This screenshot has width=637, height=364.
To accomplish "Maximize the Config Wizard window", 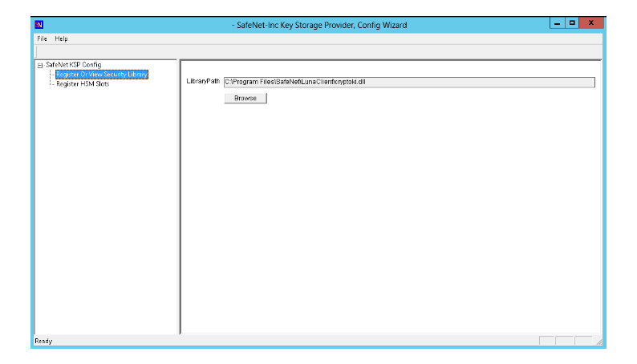I will click(x=571, y=23).
